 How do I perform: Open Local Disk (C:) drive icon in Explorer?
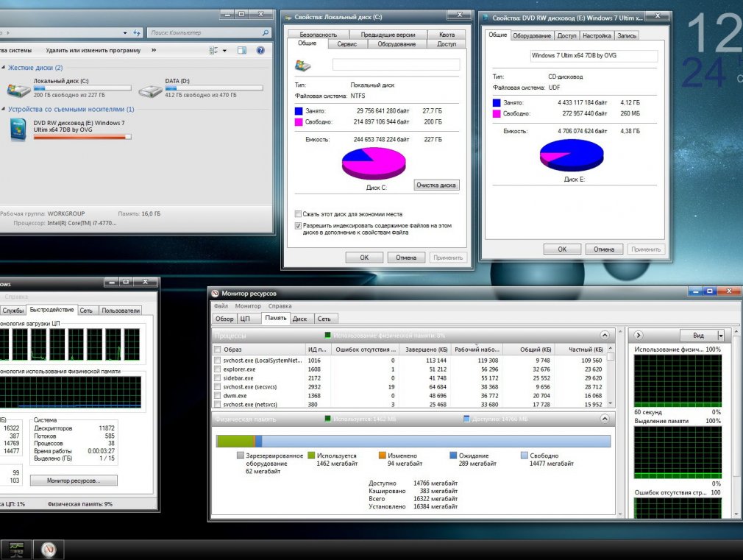pyautogui.click(x=18, y=88)
